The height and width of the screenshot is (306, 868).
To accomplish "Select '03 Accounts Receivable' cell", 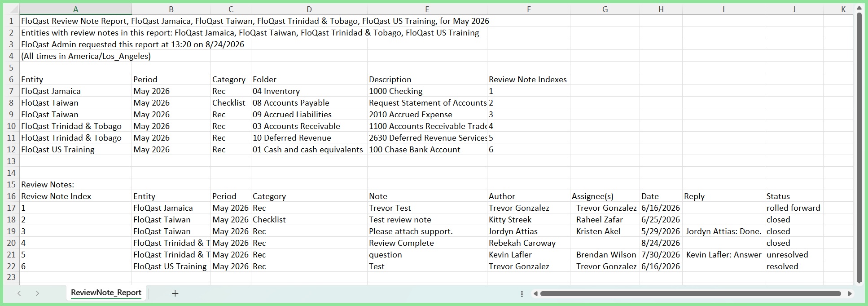I will [309, 126].
